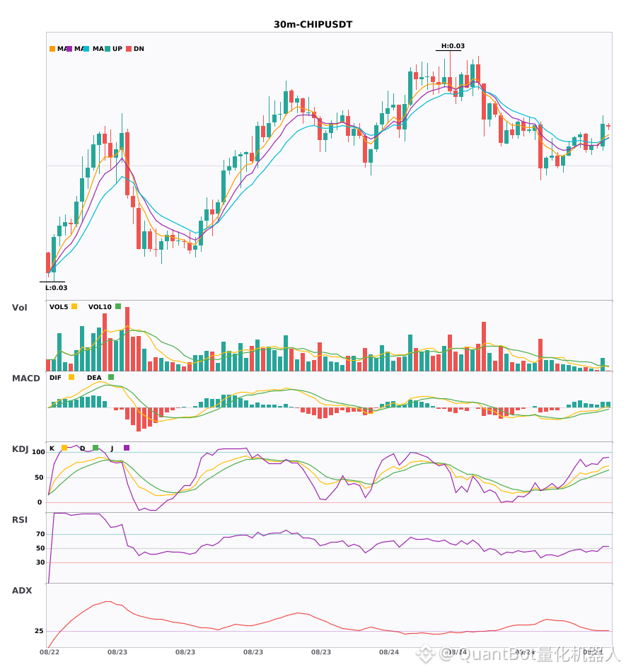Click the RSI 70 axis value

click(40, 534)
